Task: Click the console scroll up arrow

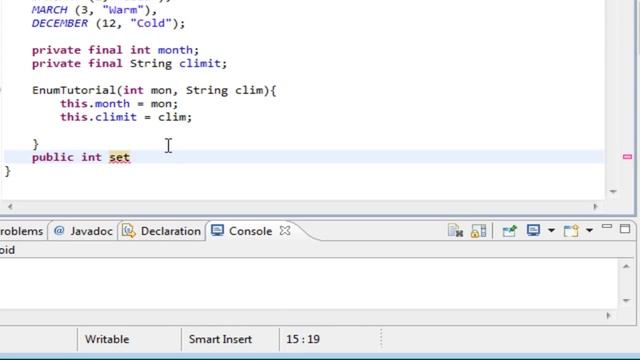Action: click(x=626, y=267)
